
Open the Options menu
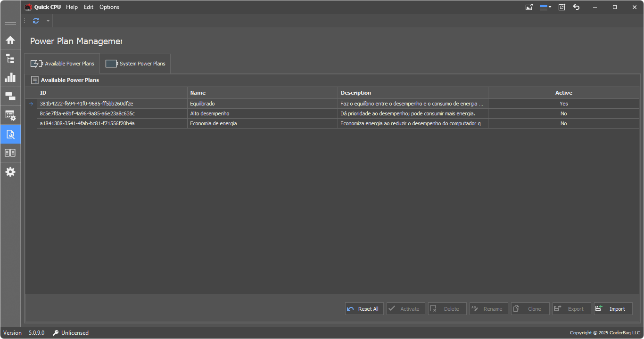(x=109, y=7)
